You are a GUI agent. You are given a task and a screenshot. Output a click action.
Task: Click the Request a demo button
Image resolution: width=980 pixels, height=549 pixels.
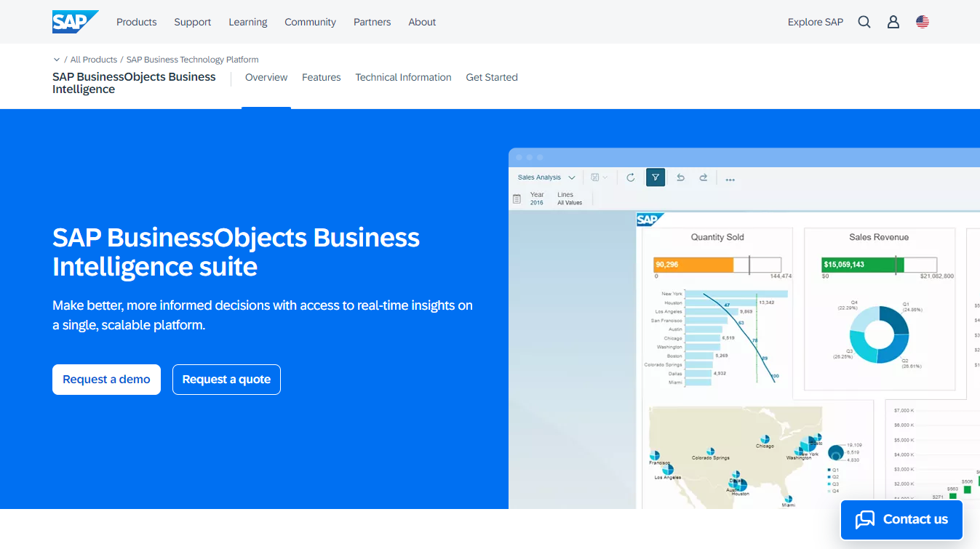(x=106, y=380)
